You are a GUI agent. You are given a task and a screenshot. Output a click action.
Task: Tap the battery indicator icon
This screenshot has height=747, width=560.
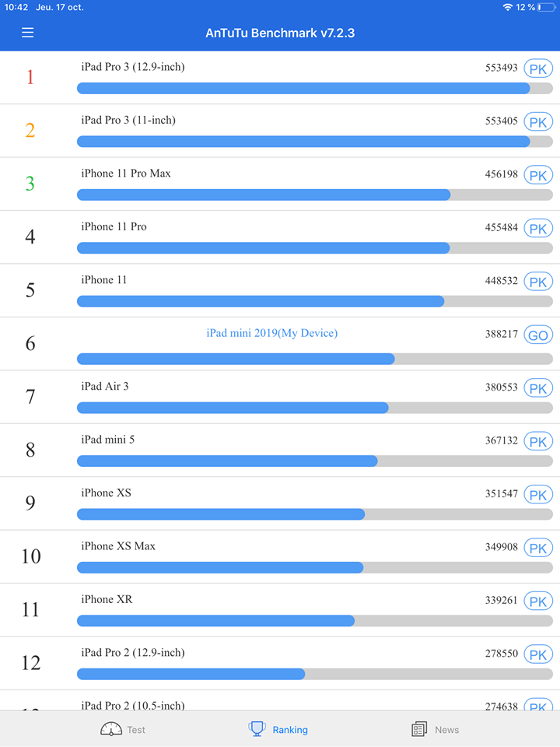tap(547, 7)
